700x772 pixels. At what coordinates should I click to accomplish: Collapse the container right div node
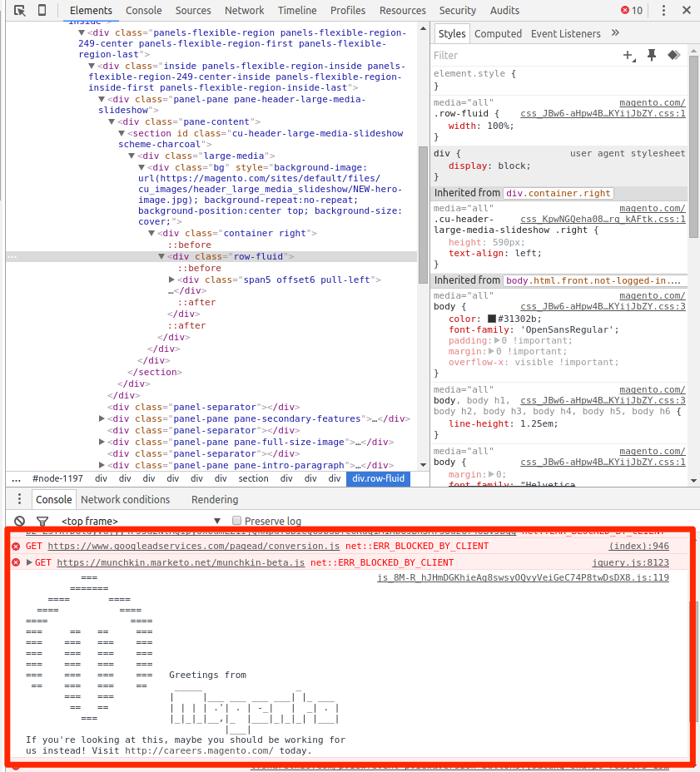[x=151, y=233]
